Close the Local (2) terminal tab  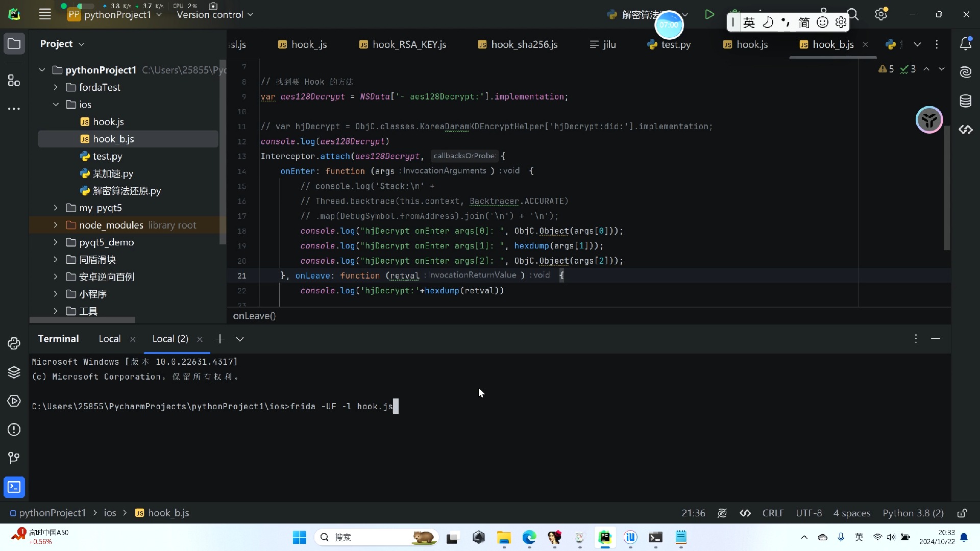200,339
